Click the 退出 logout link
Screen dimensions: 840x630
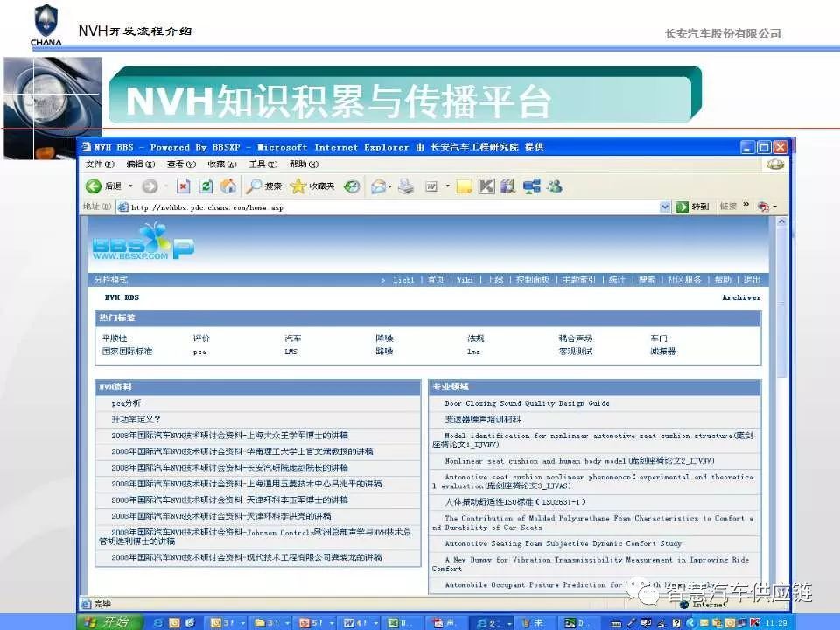click(752, 280)
